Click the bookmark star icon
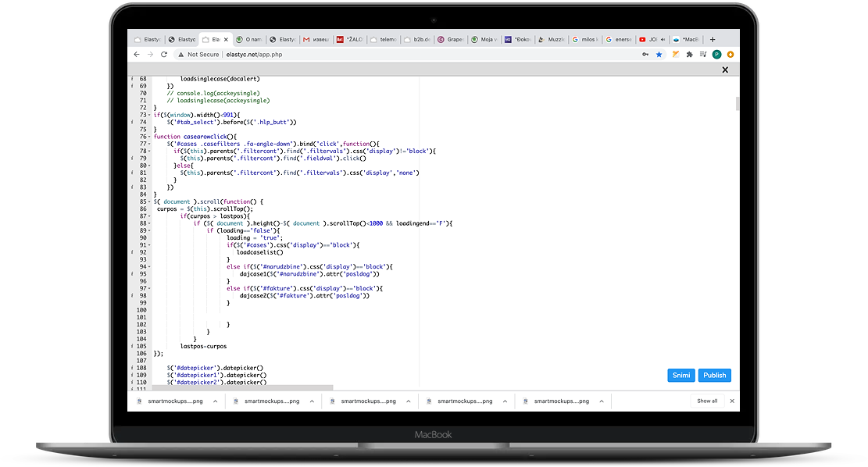 tap(659, 54)
